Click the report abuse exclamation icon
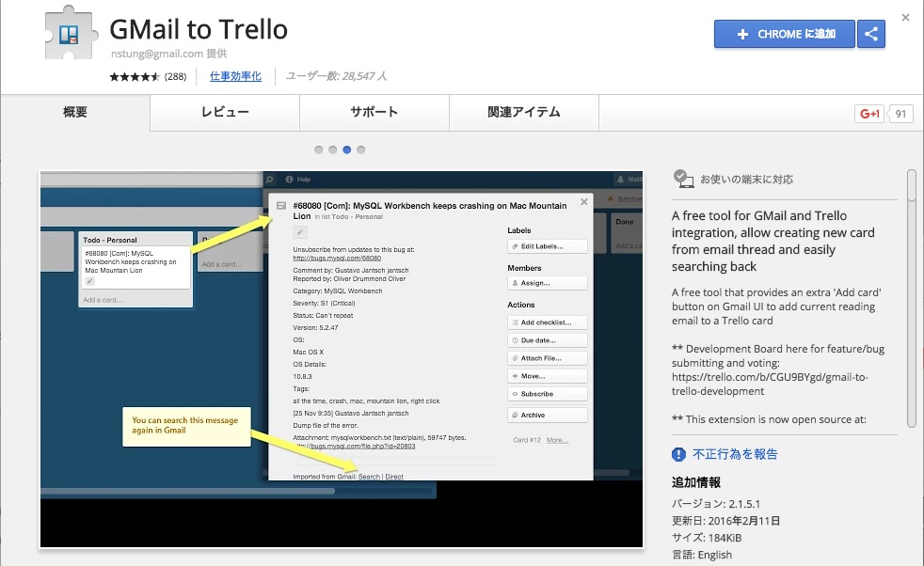The image size is (924, 566). point(679,454)
